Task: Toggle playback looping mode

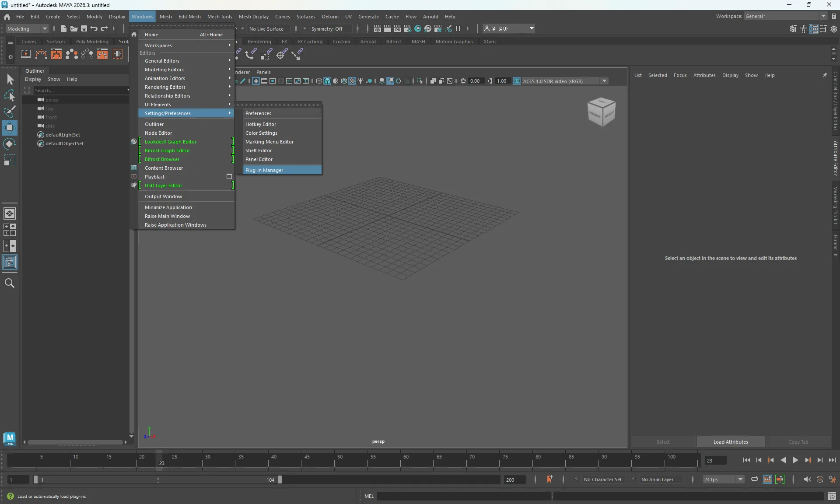Action: click(755, 479)
